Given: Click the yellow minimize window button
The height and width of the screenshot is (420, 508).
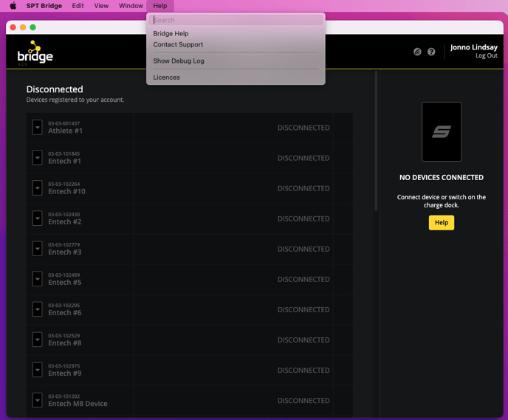Looking at the screenshot, I should pyautogui.click(x=23, y=27).
